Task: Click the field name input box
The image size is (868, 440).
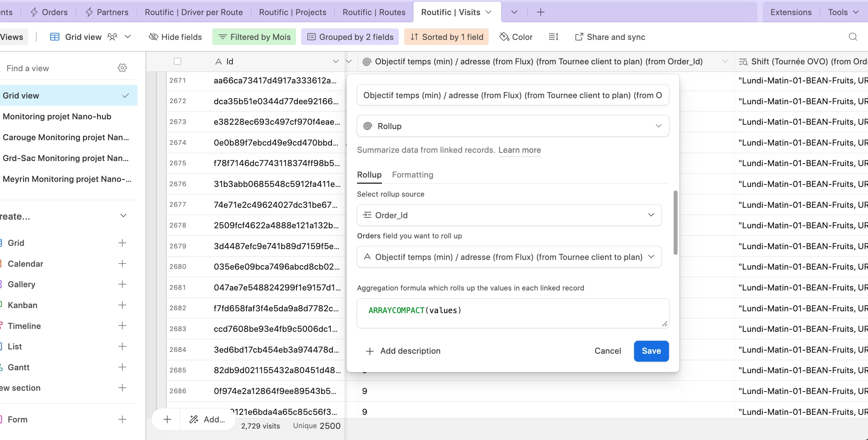Action: pos(513,95)
